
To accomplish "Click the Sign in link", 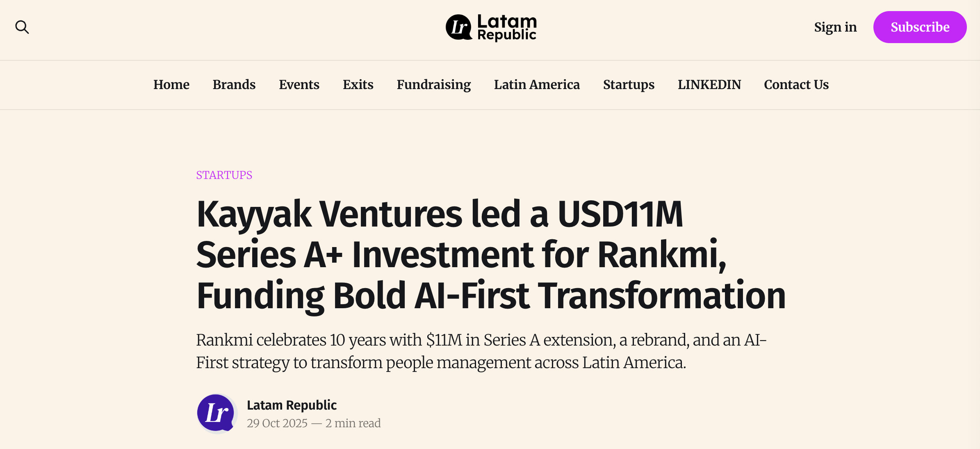I will 835,27.
